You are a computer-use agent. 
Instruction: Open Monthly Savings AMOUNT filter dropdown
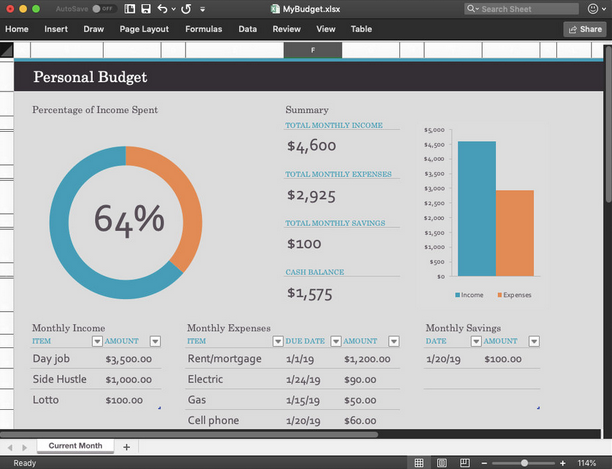pos(534,341)
